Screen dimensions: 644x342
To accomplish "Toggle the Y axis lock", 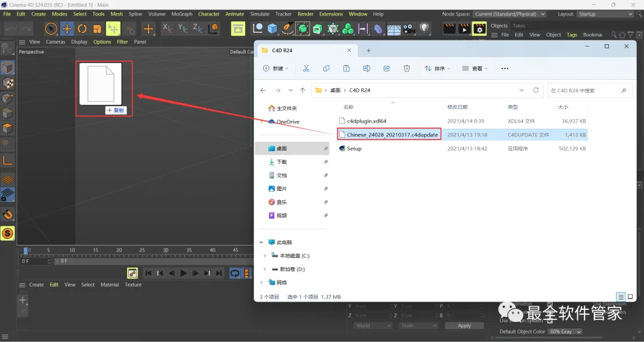I will (182, 29).
